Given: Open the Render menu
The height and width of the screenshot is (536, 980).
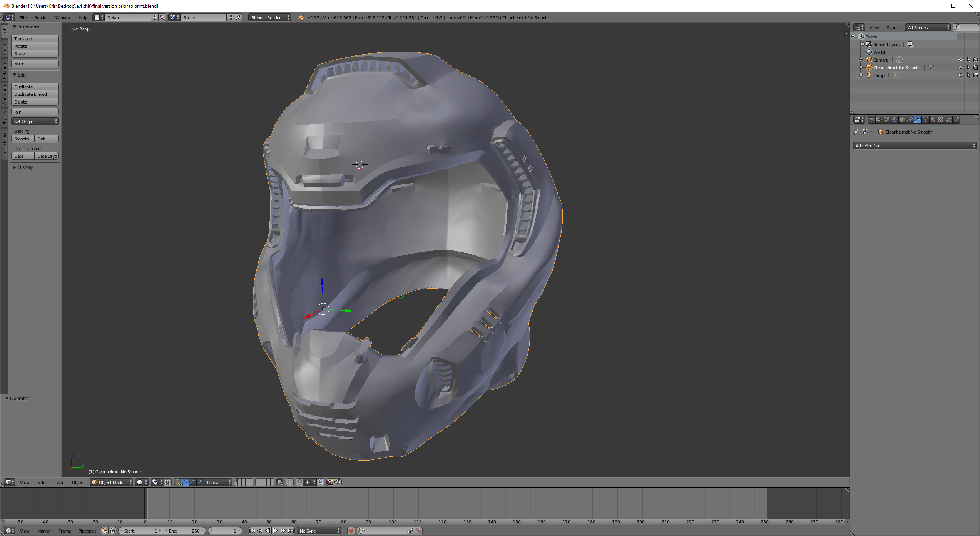Looking at the screenshot, I should click(41, 17).
